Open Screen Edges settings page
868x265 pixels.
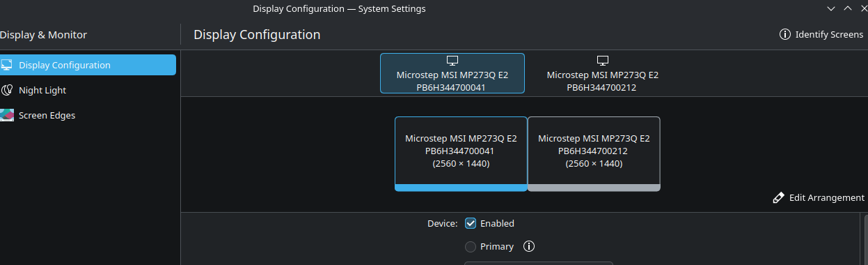click(x=88, y=115)
